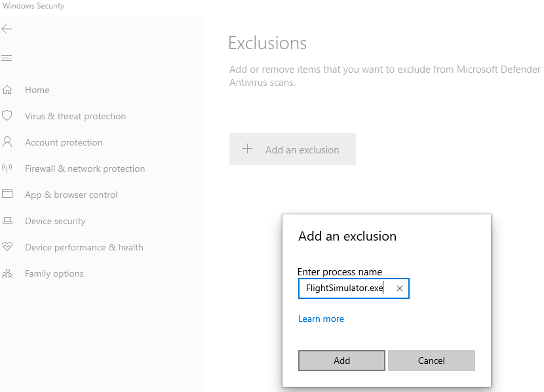This screenshot has height=392, width=544.
Task: Click the Account protection person icon
Action: point(8,142)
